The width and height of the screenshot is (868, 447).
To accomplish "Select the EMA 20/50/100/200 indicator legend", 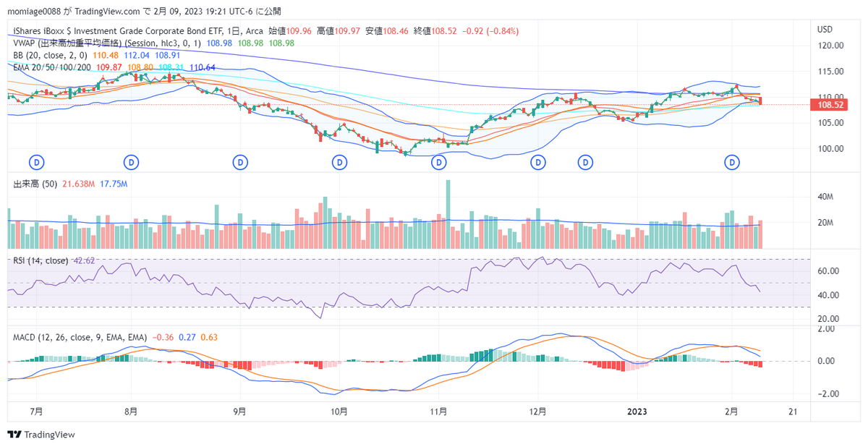I will (x=52, y=67).
